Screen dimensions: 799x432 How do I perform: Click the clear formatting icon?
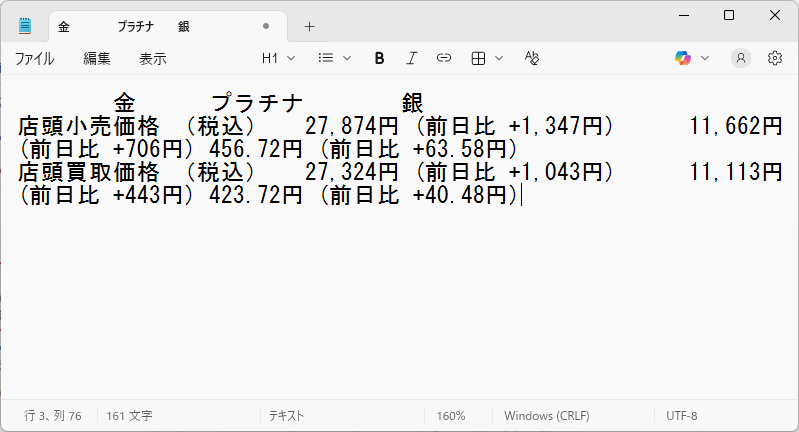click(x=532, y=58)
